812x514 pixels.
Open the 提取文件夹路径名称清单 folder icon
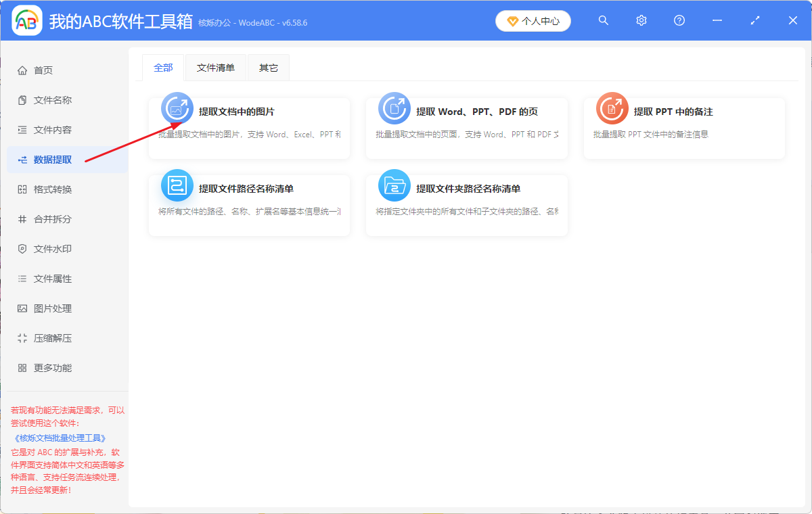tap(394, 185)
